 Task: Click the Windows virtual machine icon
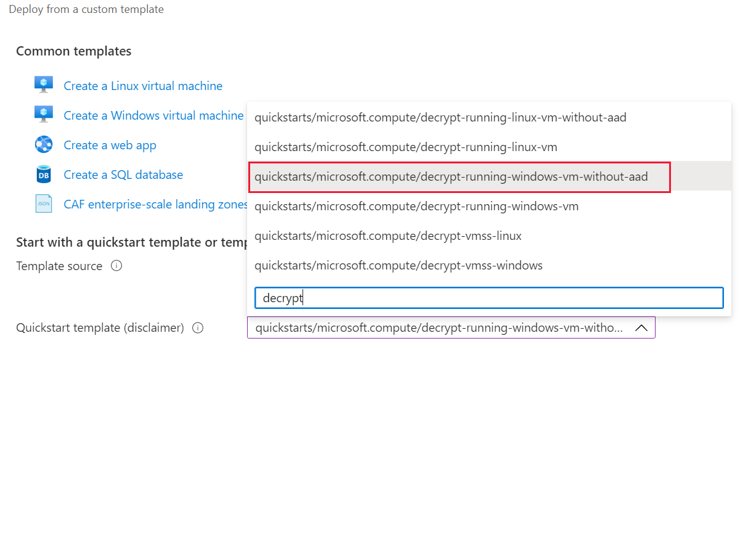click(44, 115)
